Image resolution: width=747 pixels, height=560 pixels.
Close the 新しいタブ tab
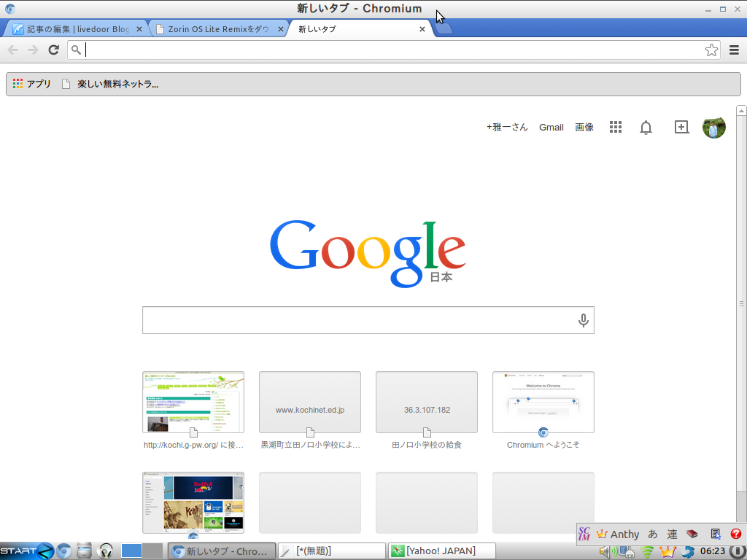(x=422, y=29)
